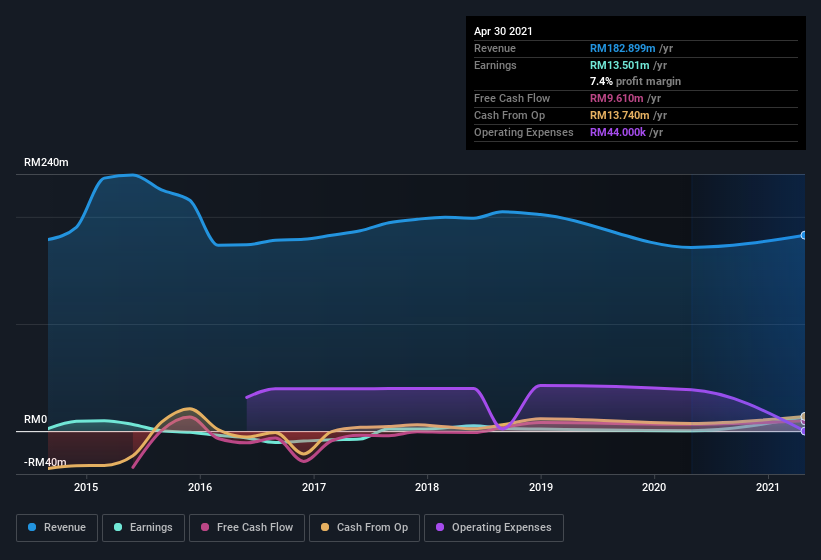Click the 2017 x-axis label

click(x=314, y=487)
